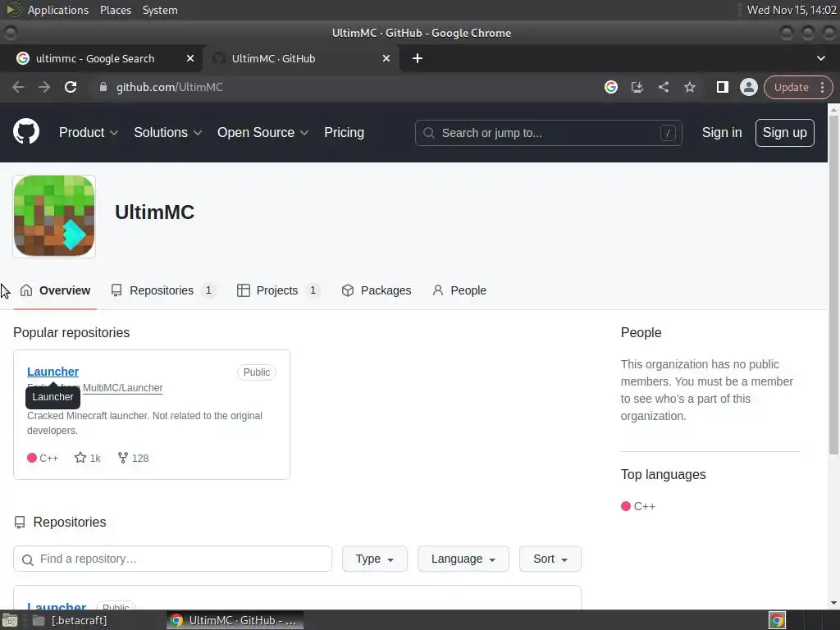The height and width of the screenshot is (630, 840).
Task: Open the Projects tab
Action: (x=278, y=290)
